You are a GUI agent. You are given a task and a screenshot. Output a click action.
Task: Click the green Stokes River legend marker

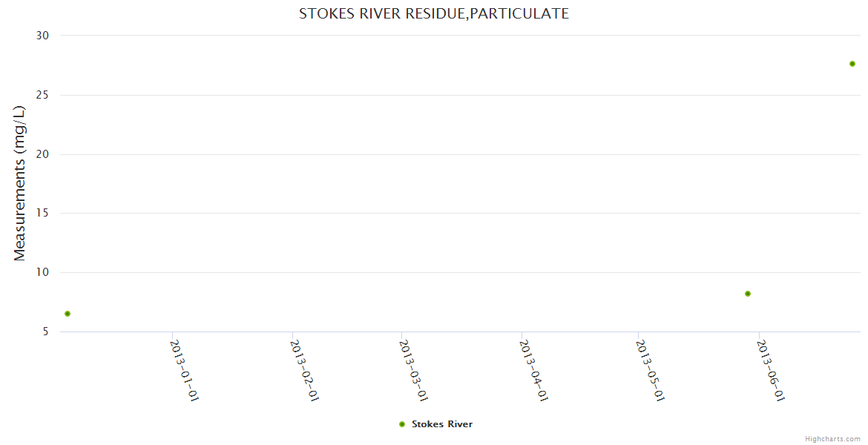[402, 424]
